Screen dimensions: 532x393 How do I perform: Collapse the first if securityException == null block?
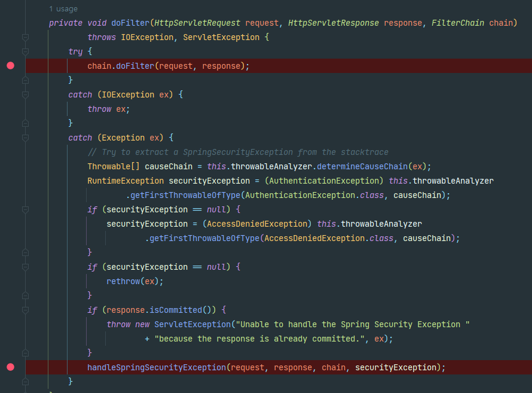[x=25, y=209]
